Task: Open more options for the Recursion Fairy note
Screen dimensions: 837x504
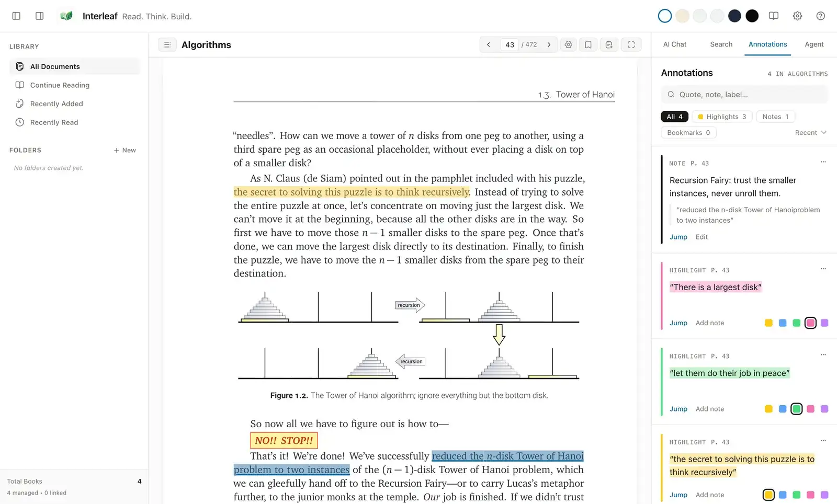Action: pyautogui.click(x=823, y=162)
